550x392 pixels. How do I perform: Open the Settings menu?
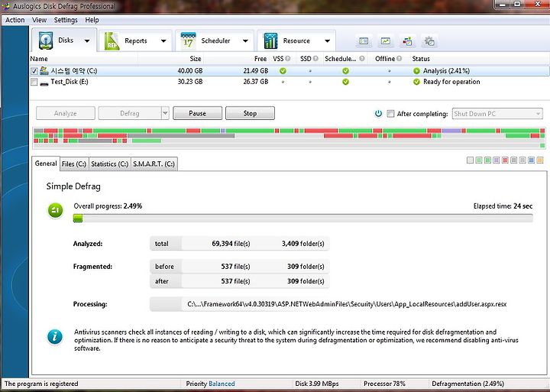tap(66, 20)
